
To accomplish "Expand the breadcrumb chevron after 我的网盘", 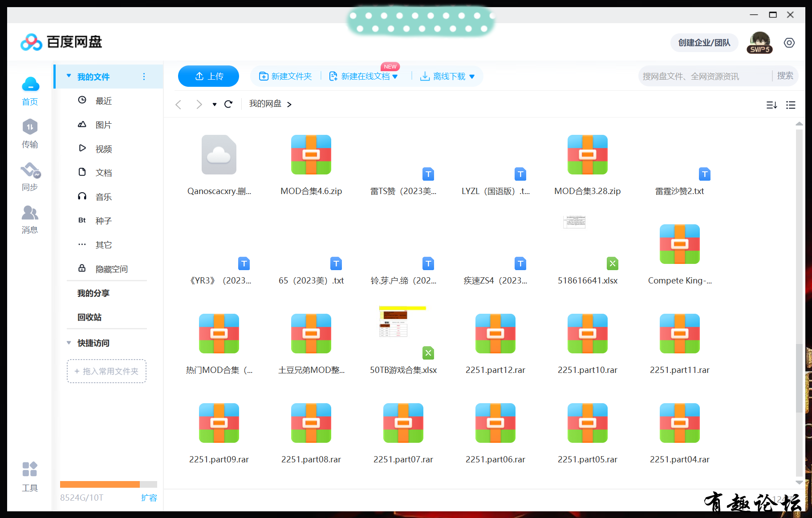I will 289,104.
